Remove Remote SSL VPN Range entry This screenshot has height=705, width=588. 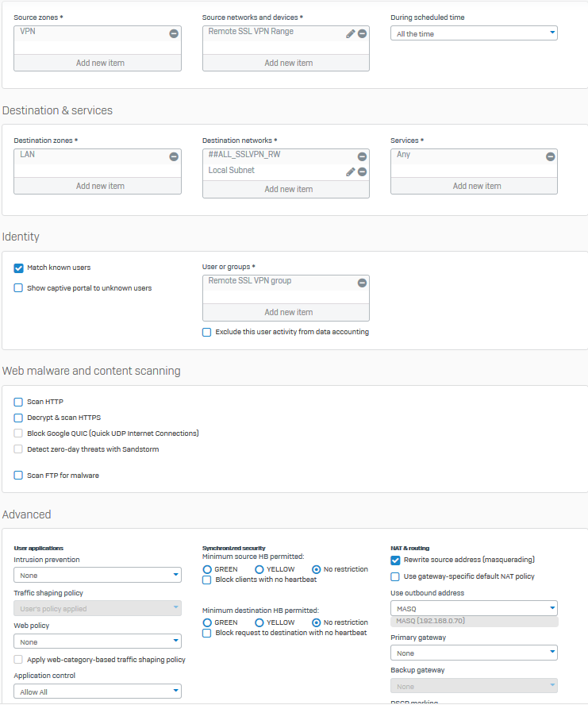(362, 33)
